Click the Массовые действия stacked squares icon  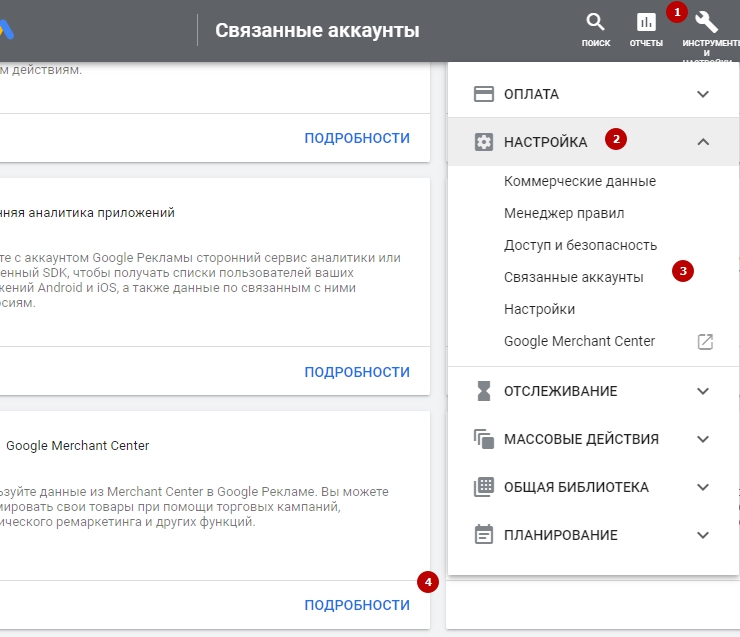click(x=484, y=439)
